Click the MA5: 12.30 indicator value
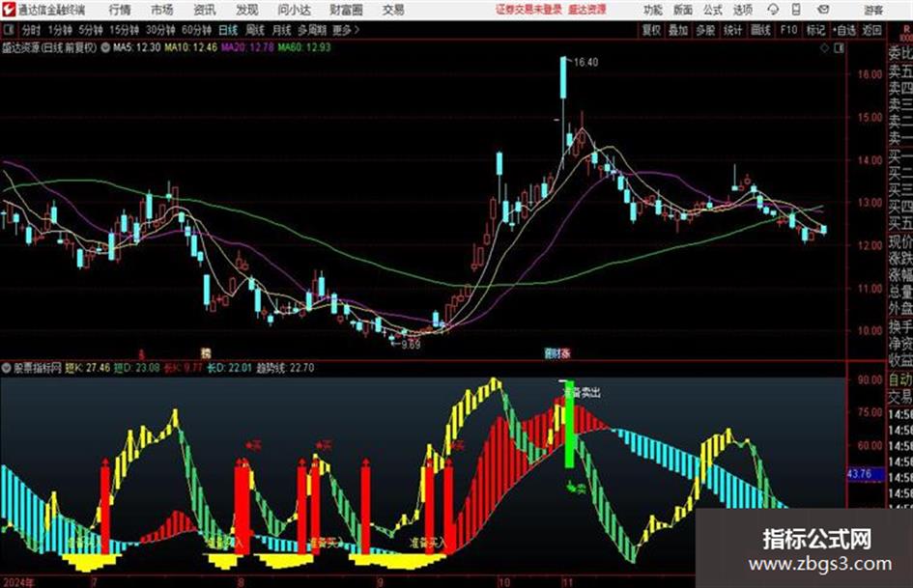The width and height of the screenshot is (913, 588). (136, 47)
